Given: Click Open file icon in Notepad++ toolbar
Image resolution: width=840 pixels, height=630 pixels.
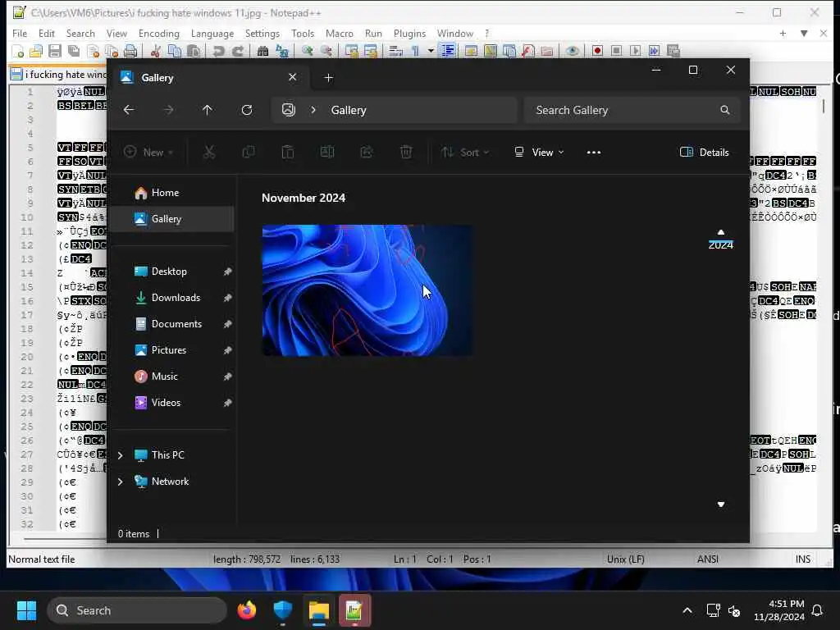Looking at the screenshot, I should (x=36, y=51).
